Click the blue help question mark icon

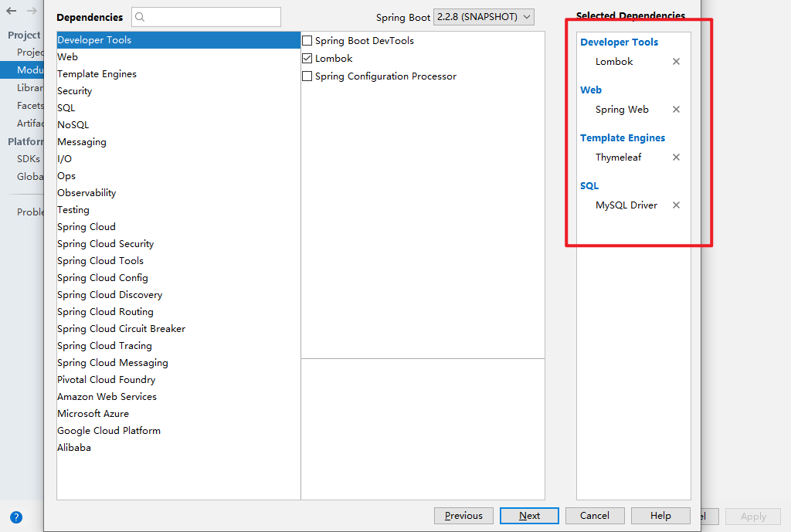tap(16, 517)
